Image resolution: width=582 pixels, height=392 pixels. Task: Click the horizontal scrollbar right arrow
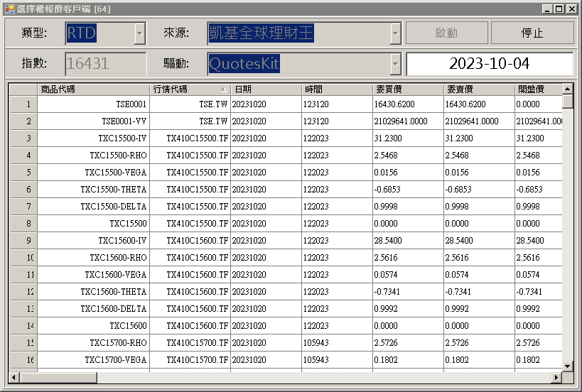556,378
